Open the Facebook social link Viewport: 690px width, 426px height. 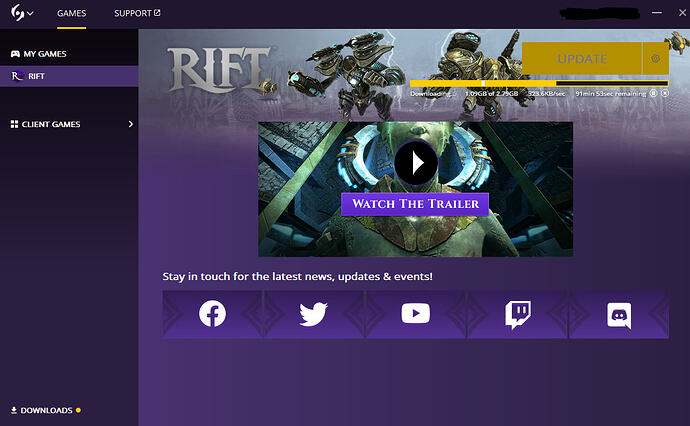point(212,314)
